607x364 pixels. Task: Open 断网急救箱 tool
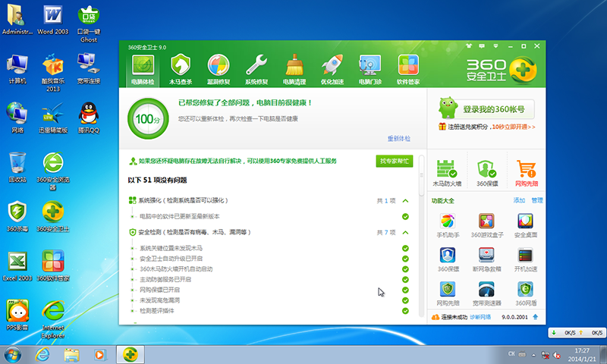[486, 259]
